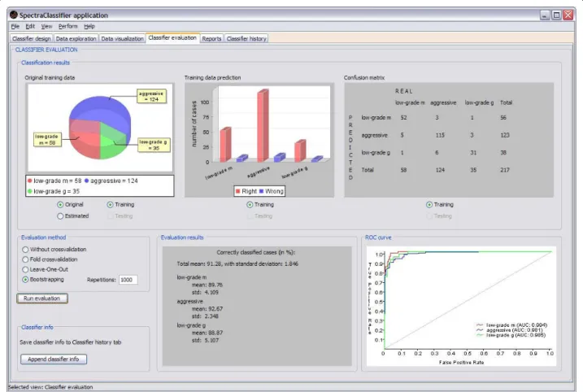Click confusion matrix grand total 217
The height and width of the screenshot is (392, 583).
point(505,170)
